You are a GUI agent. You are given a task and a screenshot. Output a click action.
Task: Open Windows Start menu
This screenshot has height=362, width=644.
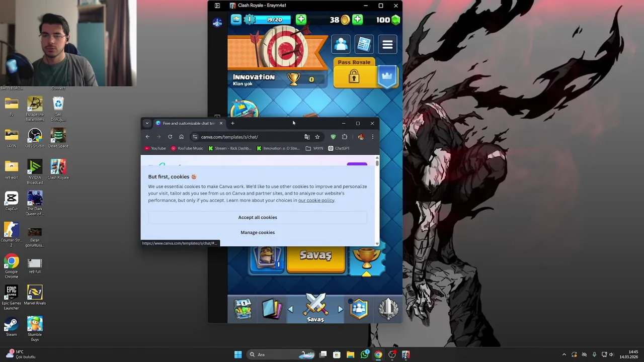coord(238,355)
